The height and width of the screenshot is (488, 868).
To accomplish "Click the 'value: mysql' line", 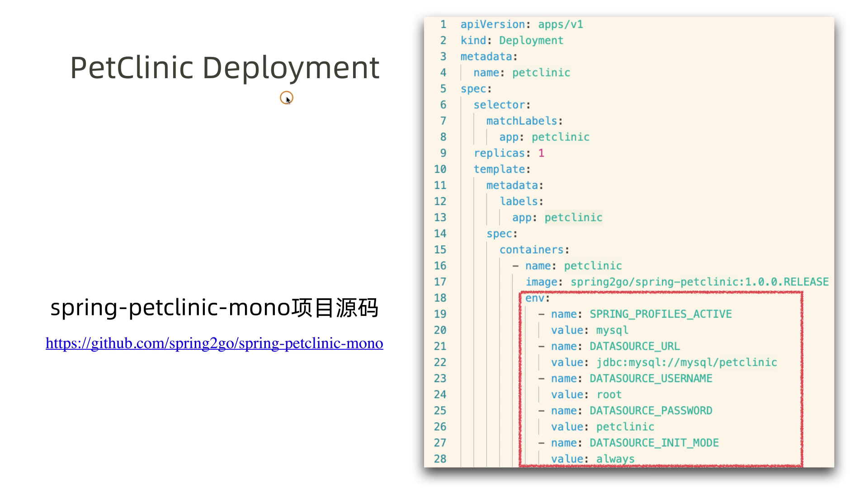I will tap(590, 330).
